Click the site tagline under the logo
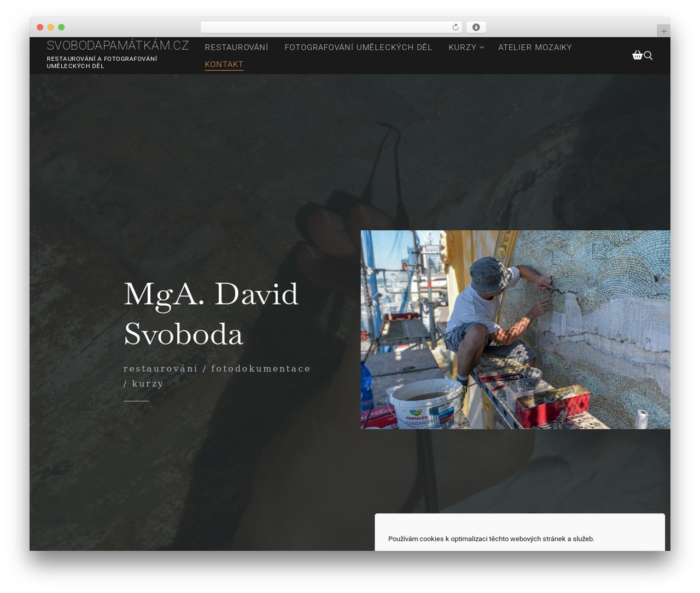 point(102,62)
